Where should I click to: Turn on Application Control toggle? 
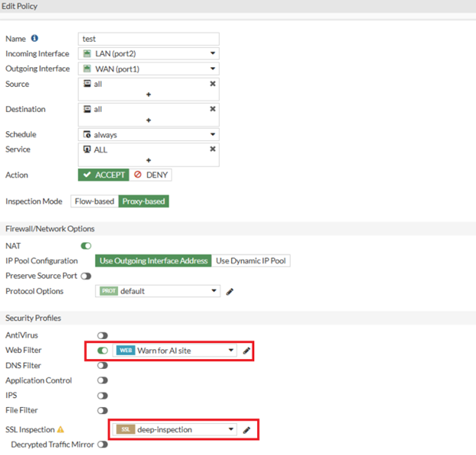(x=103, y=380)
